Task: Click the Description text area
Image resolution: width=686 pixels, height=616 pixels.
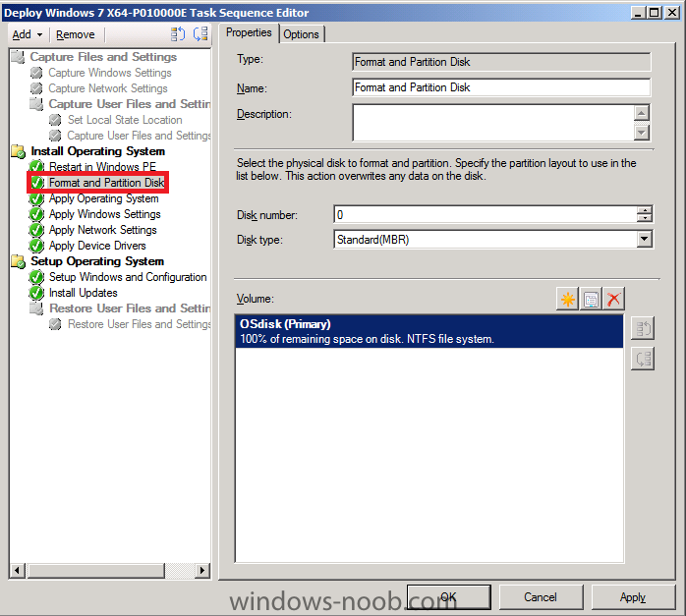Action: point(493,123)
